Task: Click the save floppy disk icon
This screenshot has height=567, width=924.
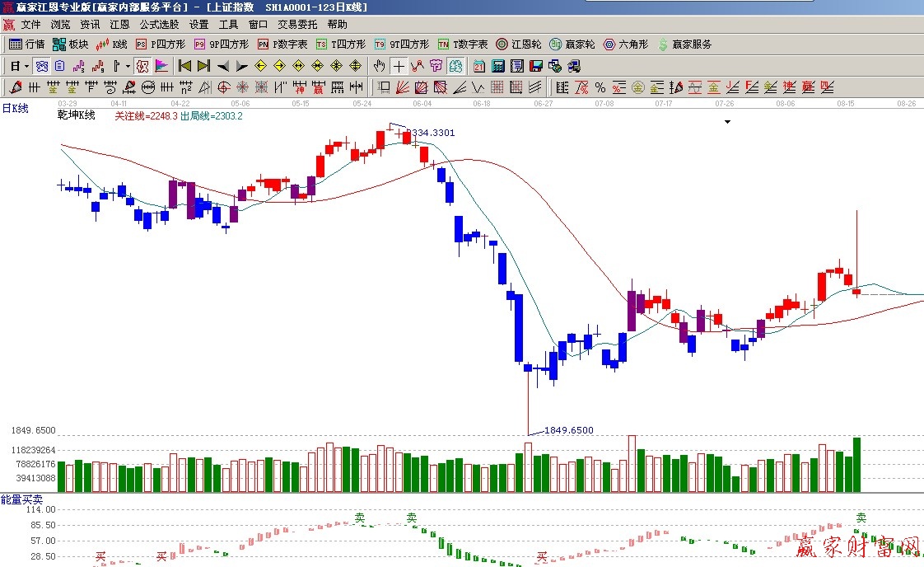Action: (x=535, y=66)
